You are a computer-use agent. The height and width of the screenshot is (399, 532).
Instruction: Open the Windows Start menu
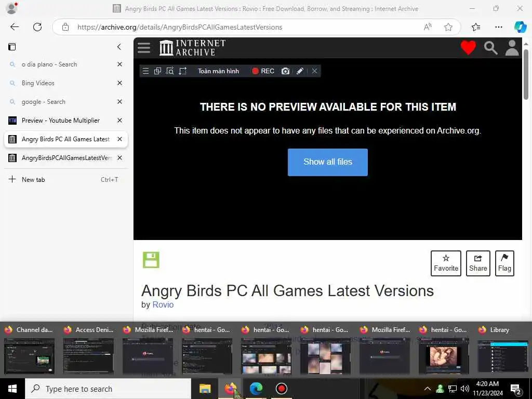click(x=12, y=389)
